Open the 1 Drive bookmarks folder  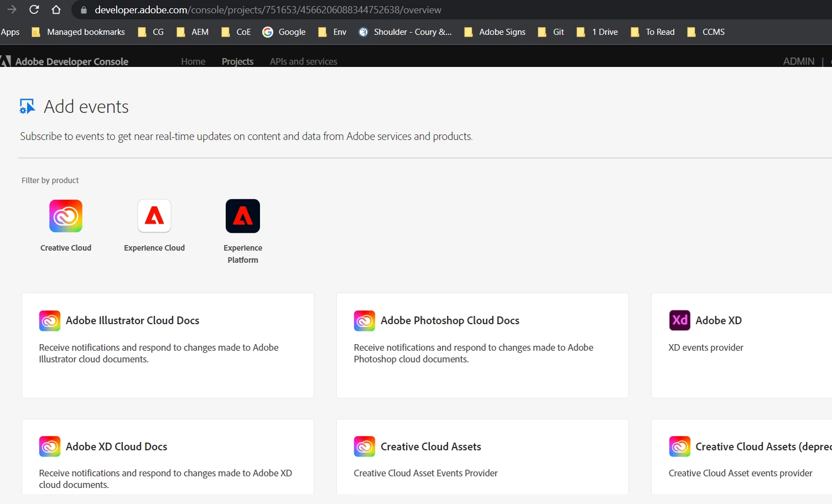[597, 32]
